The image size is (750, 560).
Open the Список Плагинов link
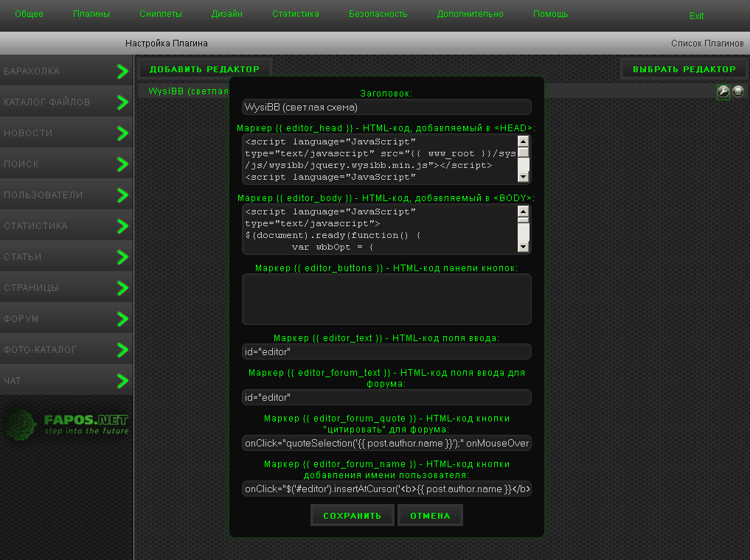click(707, 43)
